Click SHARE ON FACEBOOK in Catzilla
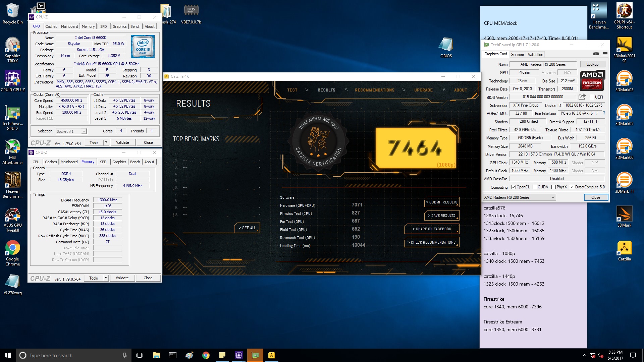Viewport: 644px width, 362px height. 432,229
